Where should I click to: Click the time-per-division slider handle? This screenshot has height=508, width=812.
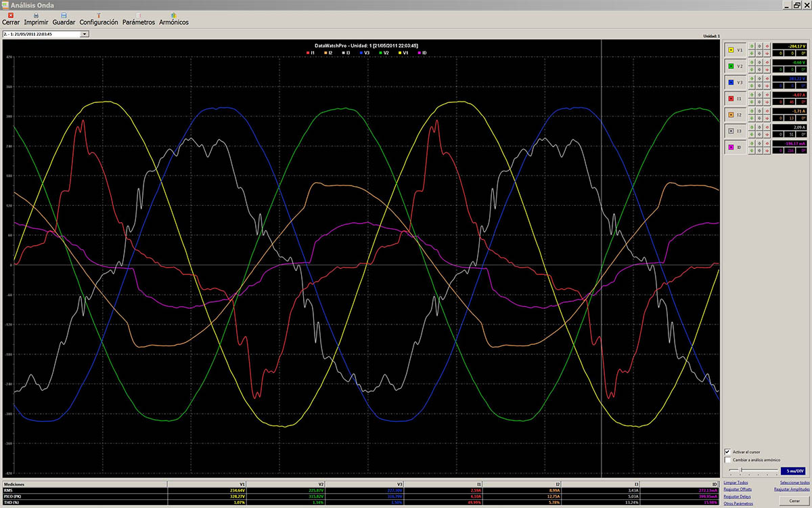[741, 470]
